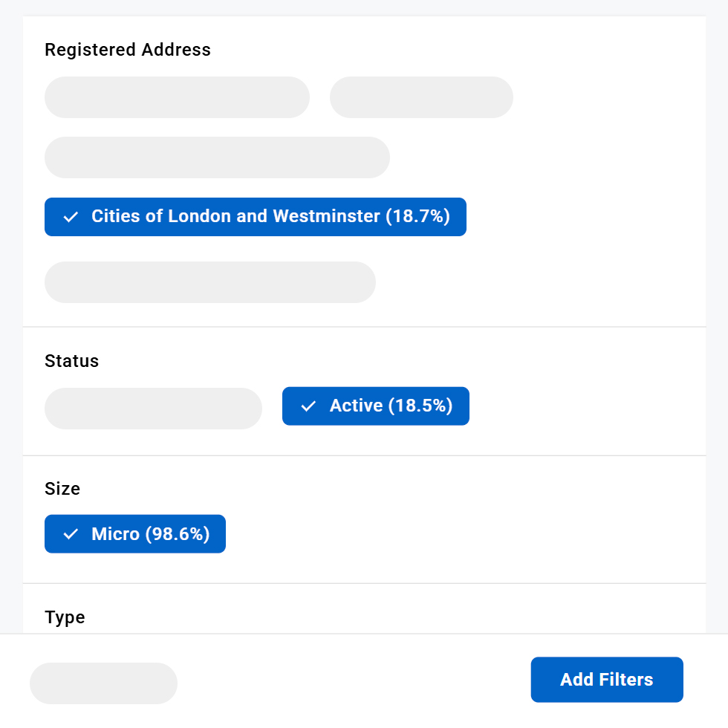
Task: Select loading chip directly above Cities of London
Action: (x=217, y=157)
